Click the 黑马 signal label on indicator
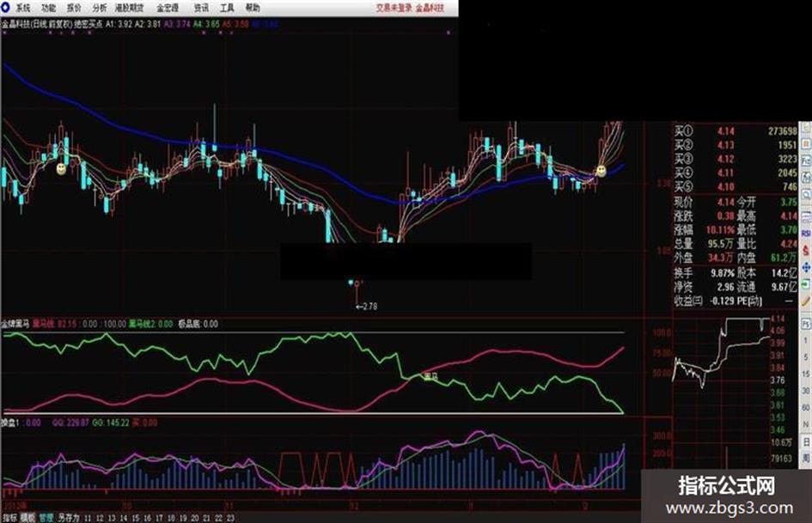Screen dimensions: 812x523 (x=430, y=376)
